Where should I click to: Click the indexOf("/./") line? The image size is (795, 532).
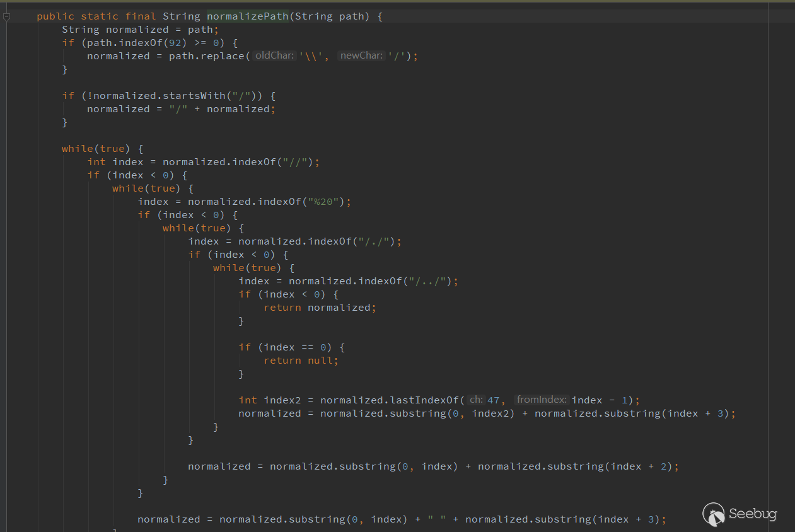coord(295,241)
